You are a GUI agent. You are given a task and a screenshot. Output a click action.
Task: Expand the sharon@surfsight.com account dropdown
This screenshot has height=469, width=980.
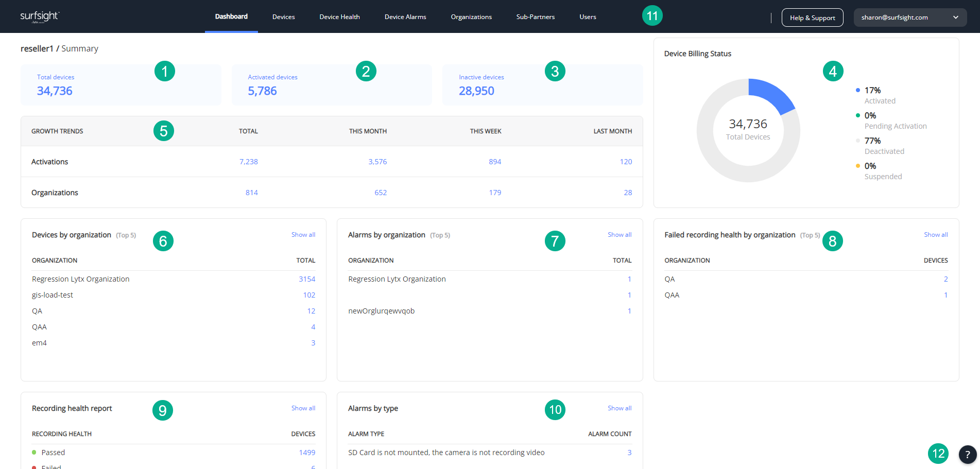910,18
